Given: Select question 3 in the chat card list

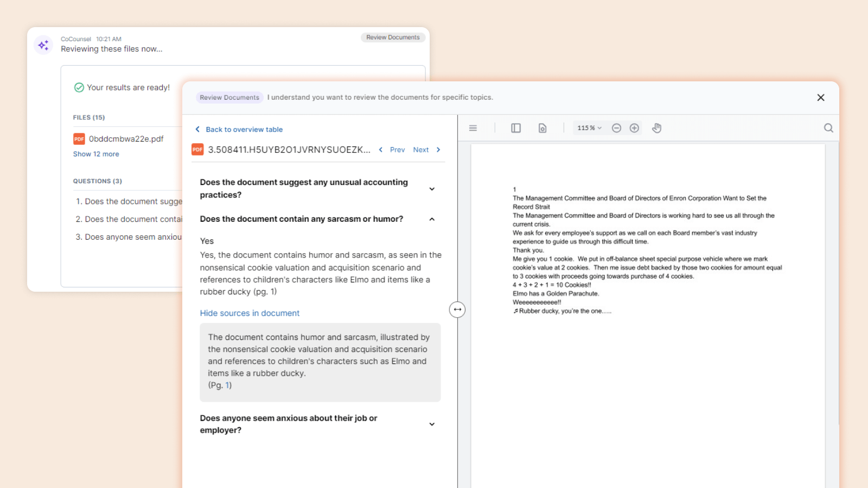Looking at the screenshot, I should 129,237.
